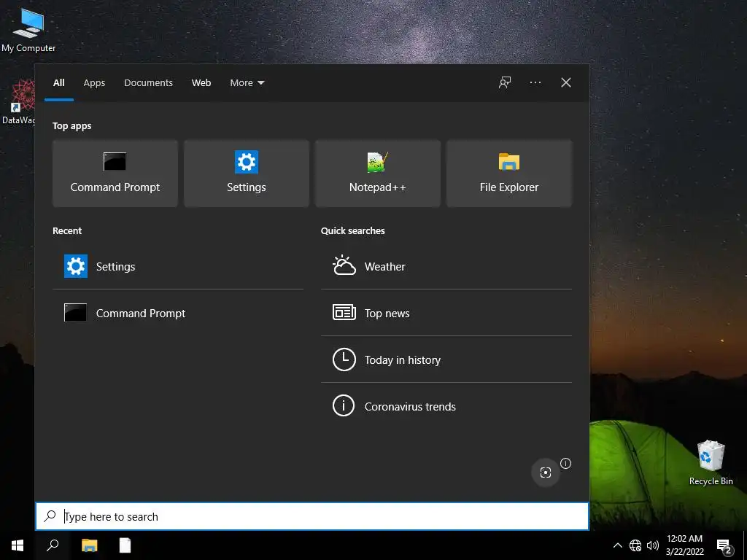This screenshot has width=747, height=560.
Task: Click the Weather quick search icon
Action: 344,265
